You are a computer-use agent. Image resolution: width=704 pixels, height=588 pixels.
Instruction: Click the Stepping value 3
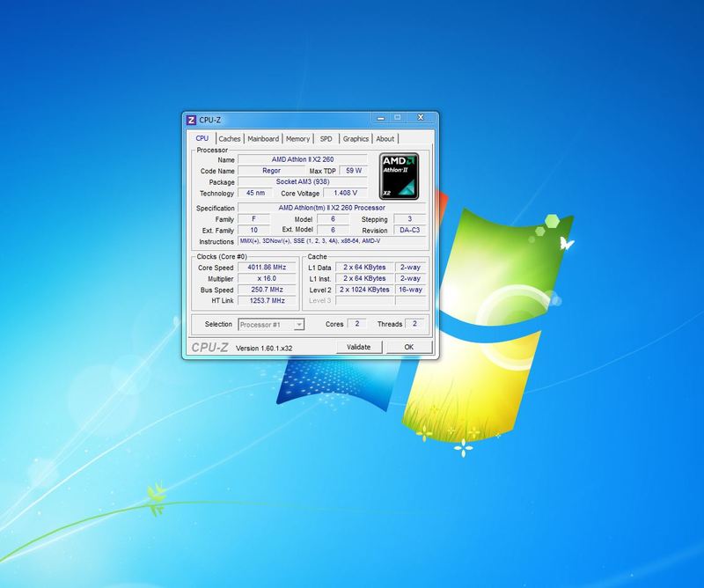[409, 219]
